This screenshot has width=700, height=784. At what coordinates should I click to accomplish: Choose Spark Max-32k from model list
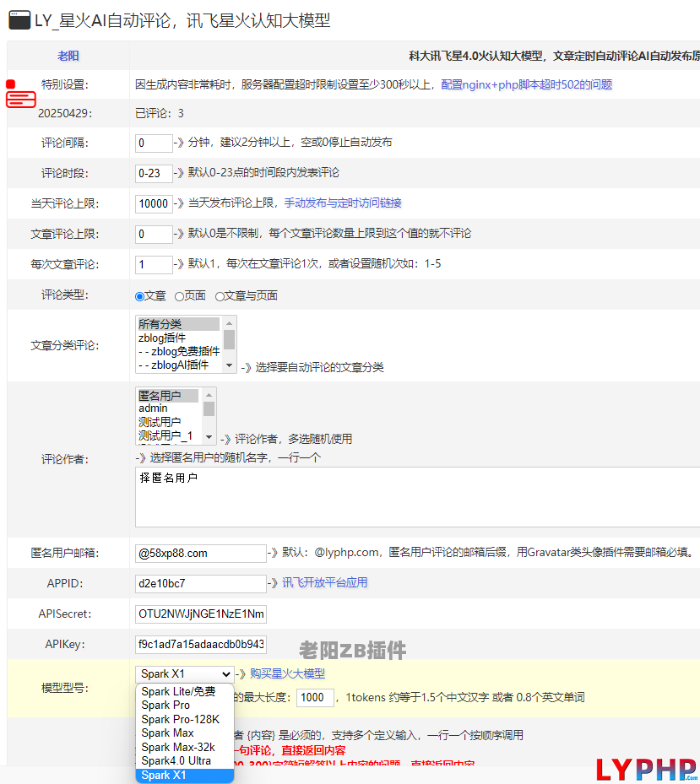point(185,747)
